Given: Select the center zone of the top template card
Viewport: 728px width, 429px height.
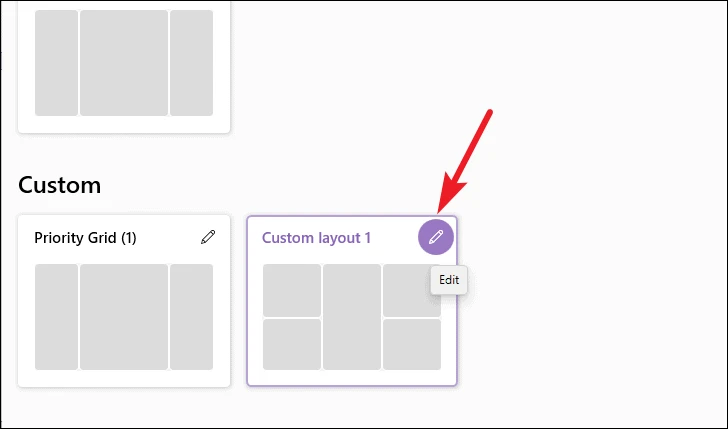Looking at the screenshot, I should pyautogui.click(x=124, y=63).
